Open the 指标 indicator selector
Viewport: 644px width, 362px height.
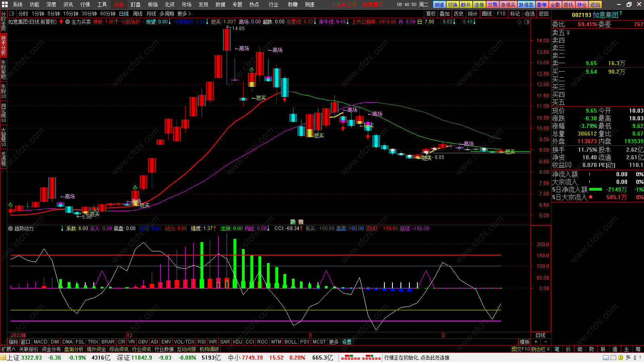coord(14,342)
